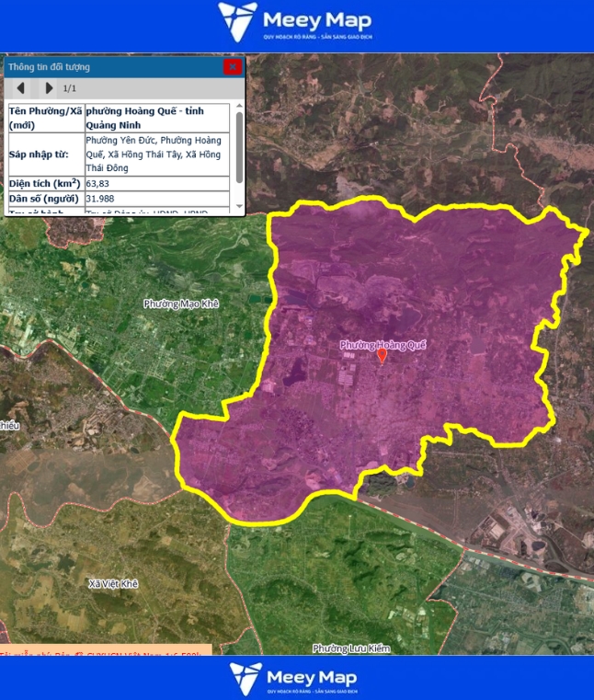Click the Meey Map logo in header
594x700 pixels.
click(x=296, y=22)
